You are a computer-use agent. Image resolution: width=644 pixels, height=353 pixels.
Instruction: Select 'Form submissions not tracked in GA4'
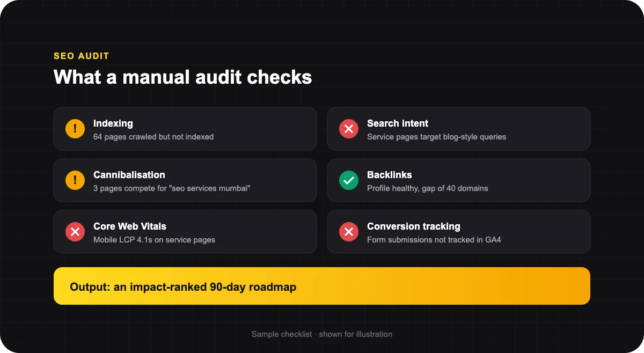[434, 240]
